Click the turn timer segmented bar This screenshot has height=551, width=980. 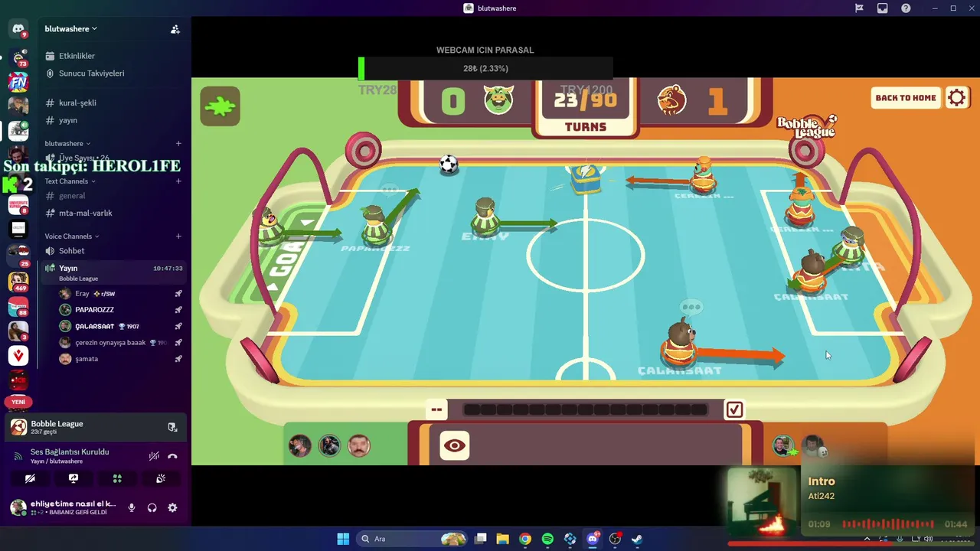(x=586, y=410)
